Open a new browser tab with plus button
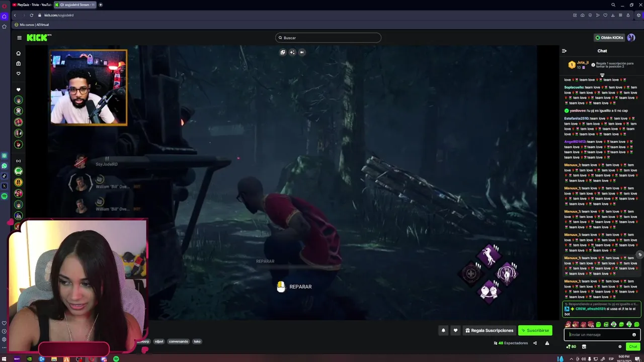This screenshot has width=644, height=362. (101, 5)
